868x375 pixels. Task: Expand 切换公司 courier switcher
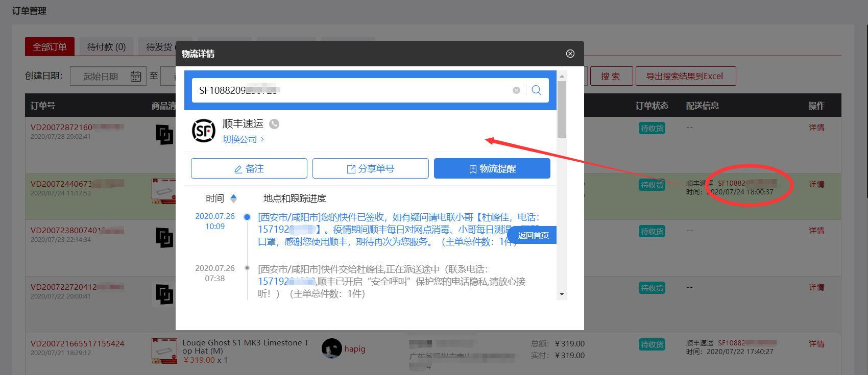pyautogui.click(x=243, y=139)
